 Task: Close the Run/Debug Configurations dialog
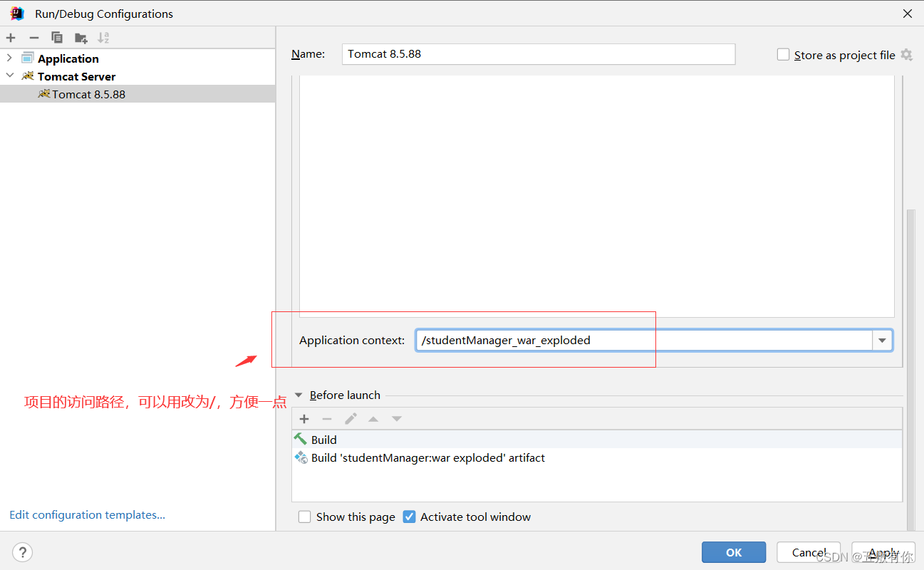point(907,14)
